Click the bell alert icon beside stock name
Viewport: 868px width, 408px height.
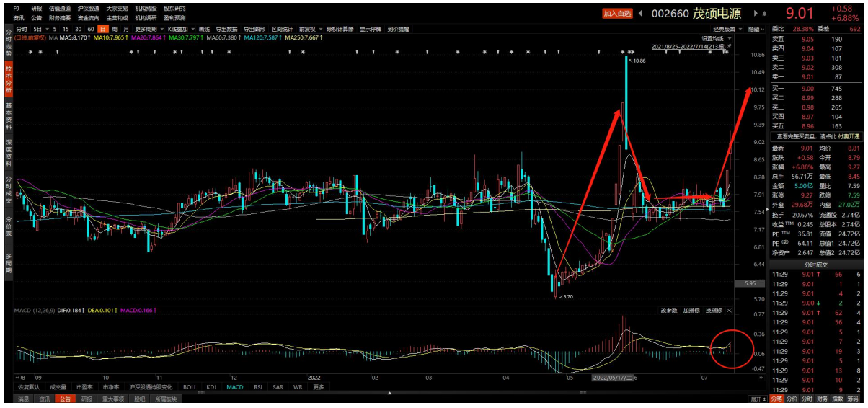coord(766,13)
